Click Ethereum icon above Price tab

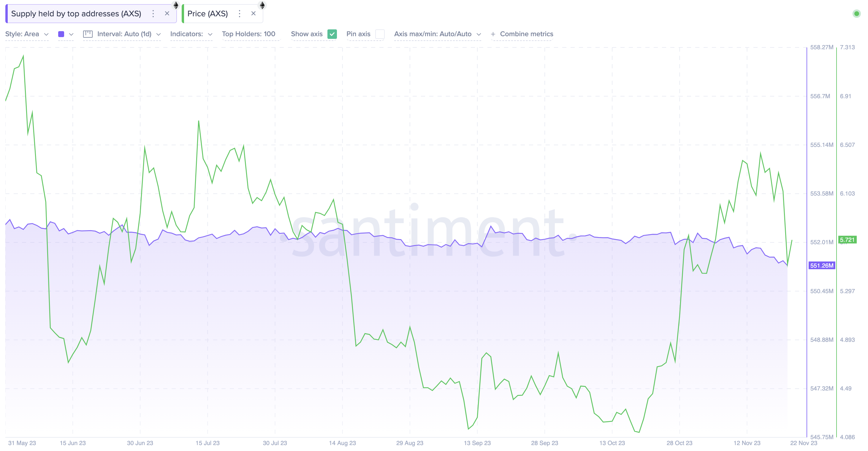(262, 5)
